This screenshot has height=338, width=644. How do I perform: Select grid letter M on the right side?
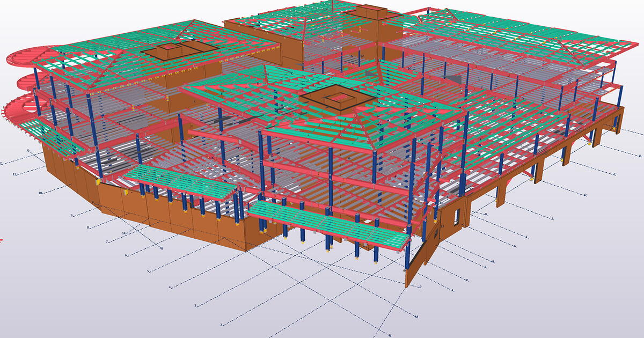click(x=416, y=317)
